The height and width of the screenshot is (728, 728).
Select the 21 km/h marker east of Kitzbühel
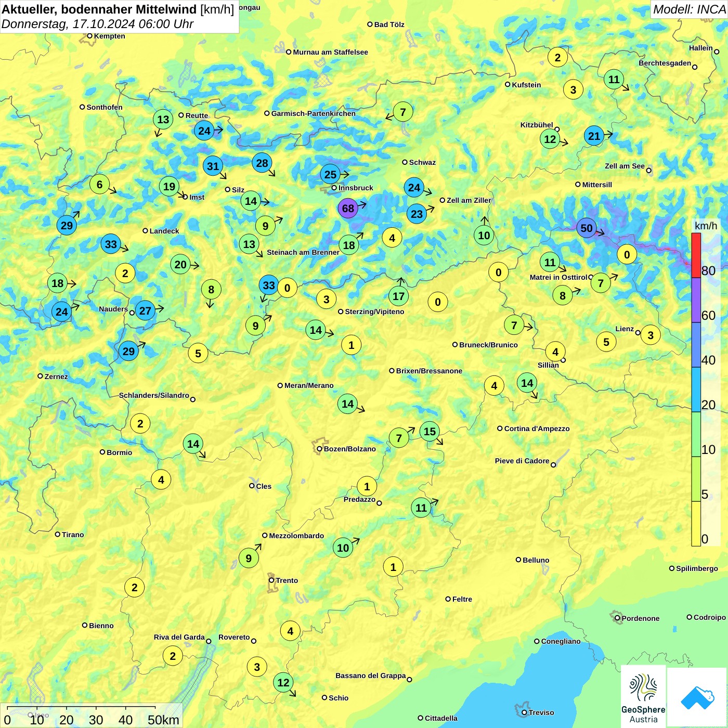[594, 136]
